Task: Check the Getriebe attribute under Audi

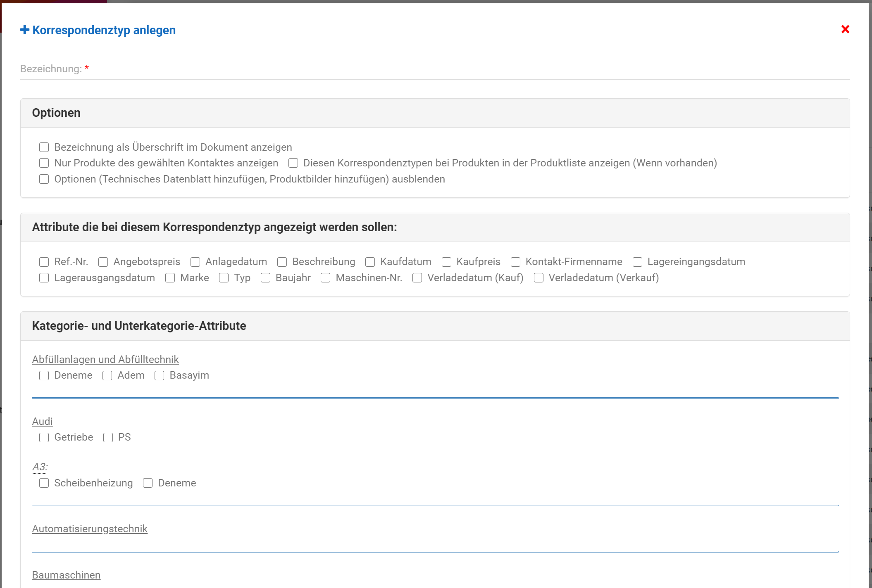Action: click(44, 438)
